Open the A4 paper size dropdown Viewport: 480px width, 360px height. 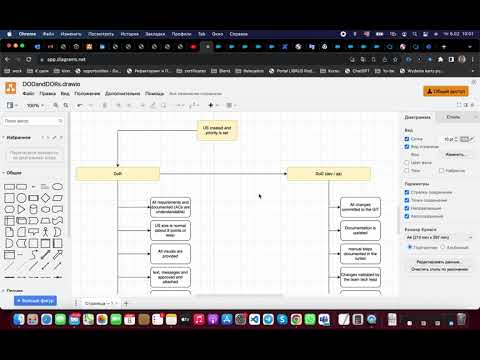pos(439,237)
